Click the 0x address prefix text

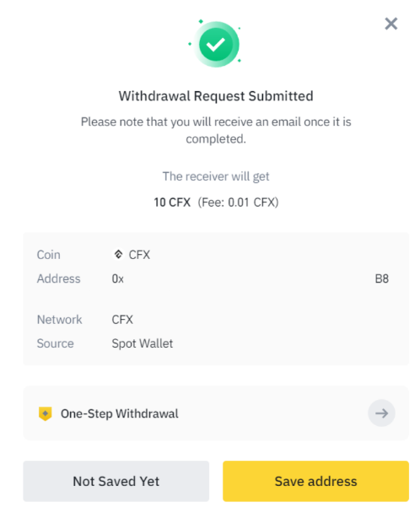point(118,278)
